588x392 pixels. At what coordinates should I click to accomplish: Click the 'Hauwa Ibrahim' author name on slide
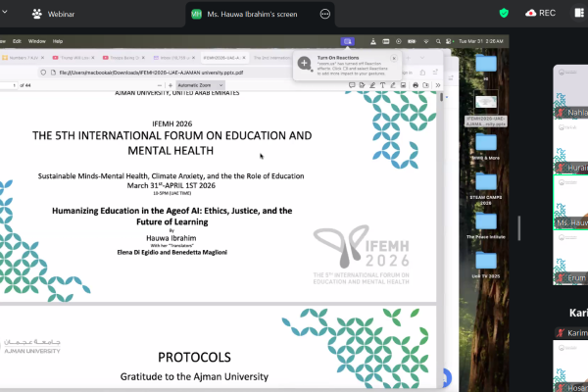171,238
